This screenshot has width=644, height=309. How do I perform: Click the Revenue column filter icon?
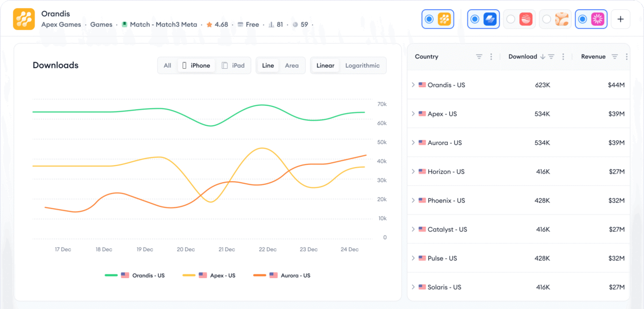pos(615,57)
